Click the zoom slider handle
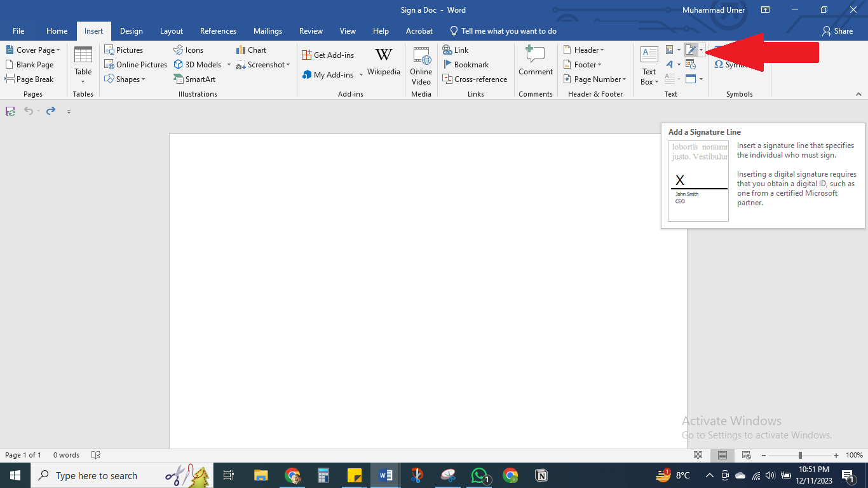The width and height of the screenshot is (868, 488). 800,455
